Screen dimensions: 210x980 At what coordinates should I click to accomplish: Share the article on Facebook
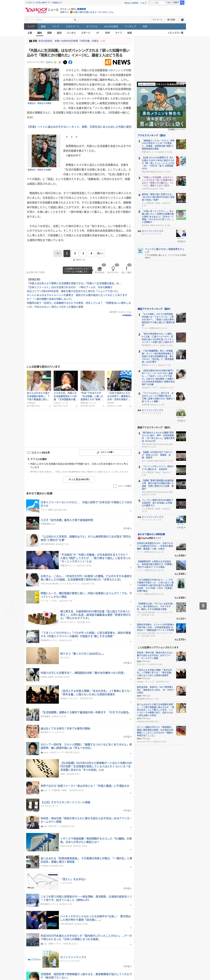coord(70,62)
